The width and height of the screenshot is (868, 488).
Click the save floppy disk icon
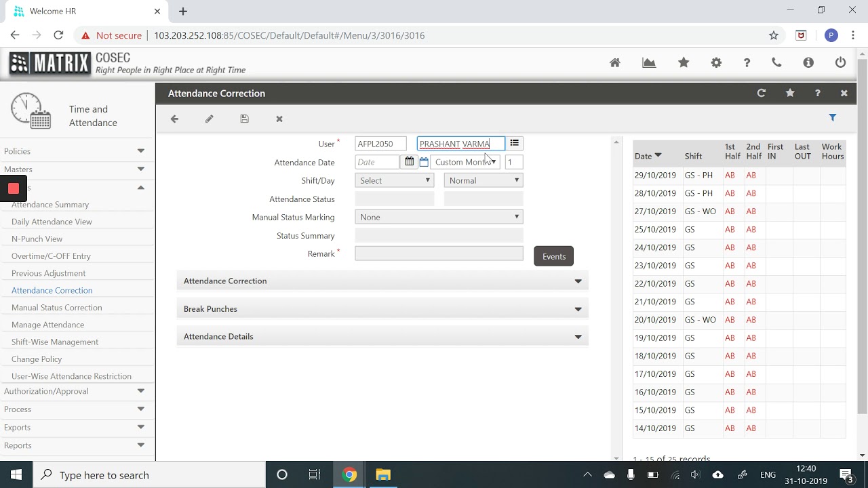[244, 119]
